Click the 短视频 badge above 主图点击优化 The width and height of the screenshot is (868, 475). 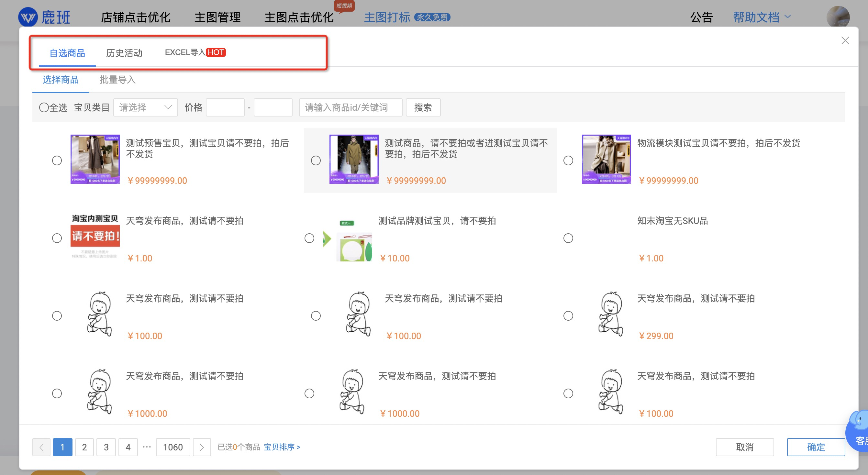point(343,6)
